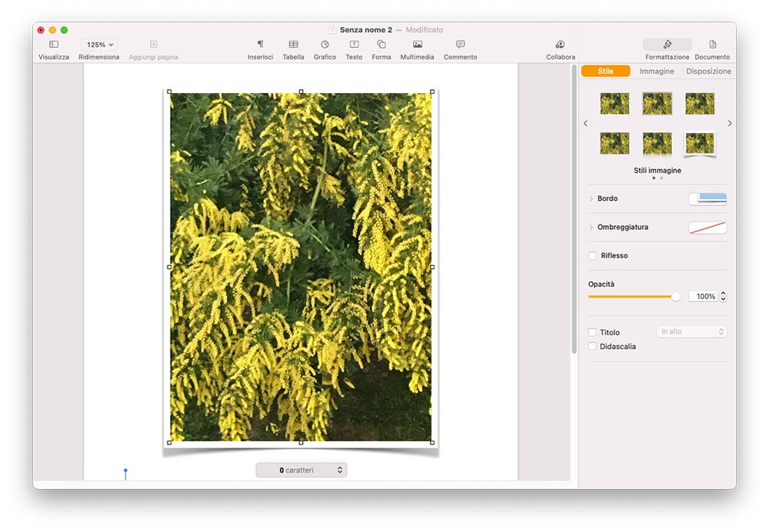Enable the Didascalia checkbox
Image resolution: width=769 pixels, height=532 pixels.
pyautogui.click(x=592, y=347)
